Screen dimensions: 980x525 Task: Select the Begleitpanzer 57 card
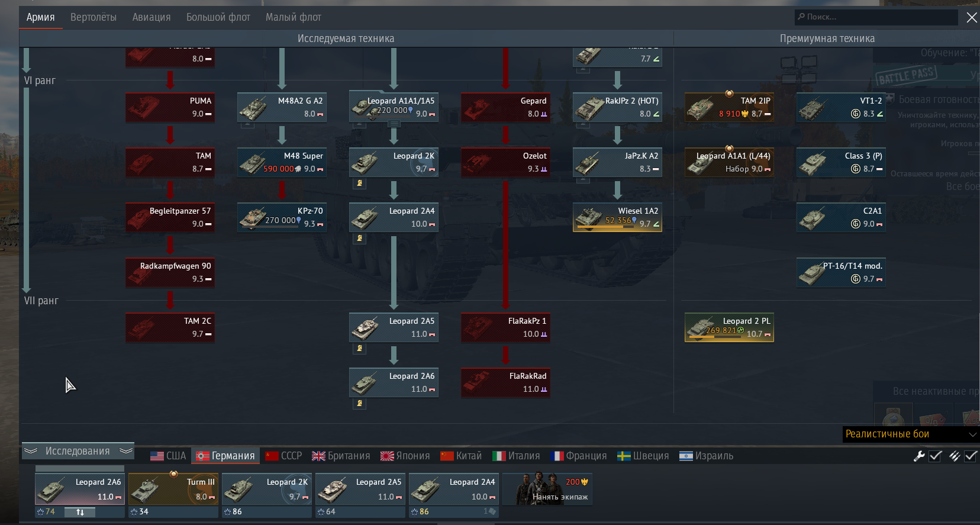pyautogui.click(x=170, y=217)
